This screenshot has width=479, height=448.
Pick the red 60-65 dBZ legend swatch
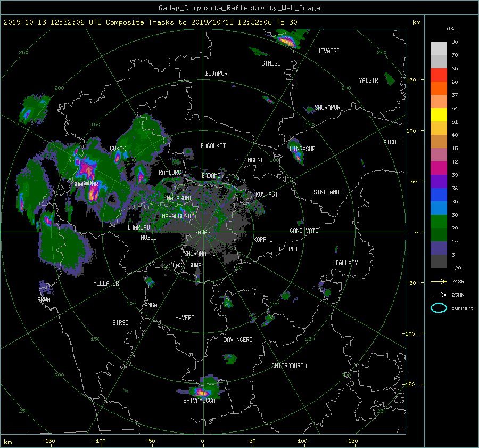(439, 75)
